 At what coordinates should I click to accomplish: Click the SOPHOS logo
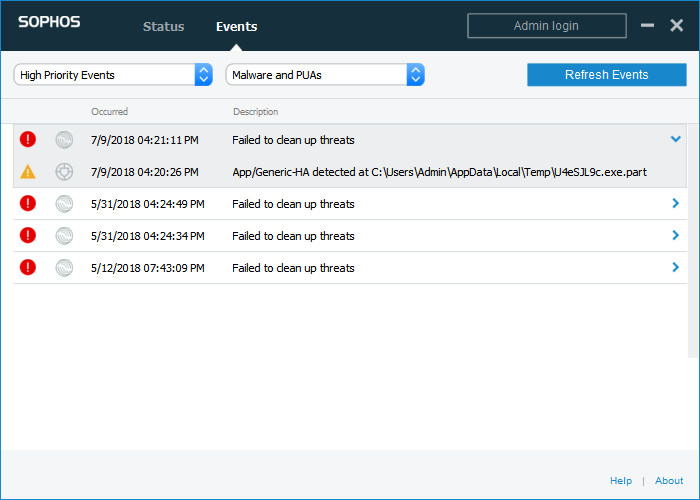coord(49,22)
